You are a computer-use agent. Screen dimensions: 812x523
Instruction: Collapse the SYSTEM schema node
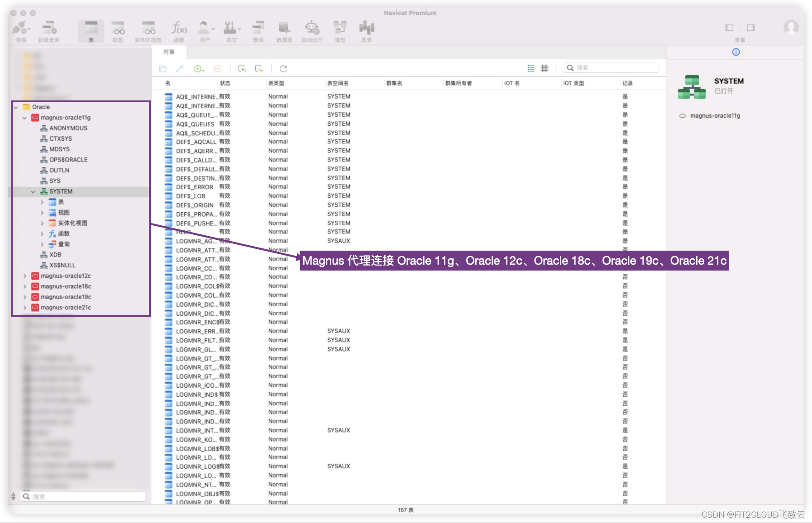[x=33, y=192]
